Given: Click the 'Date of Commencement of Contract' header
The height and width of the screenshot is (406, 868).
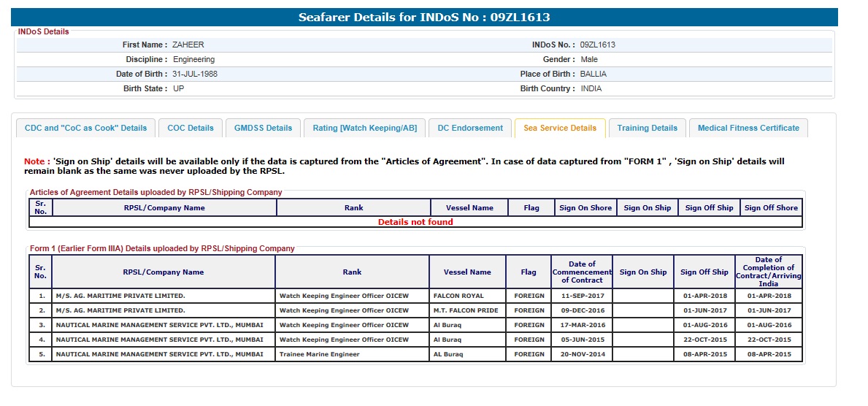Looking at the screenshot, I should coord(582,272).
